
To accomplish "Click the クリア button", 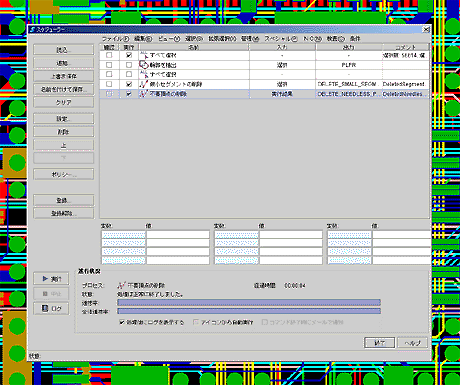I will point(63,102).
